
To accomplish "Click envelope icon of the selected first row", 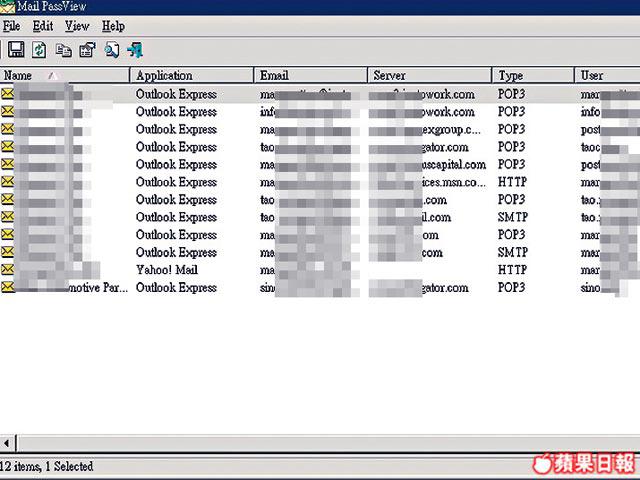I will pos(7,93).
